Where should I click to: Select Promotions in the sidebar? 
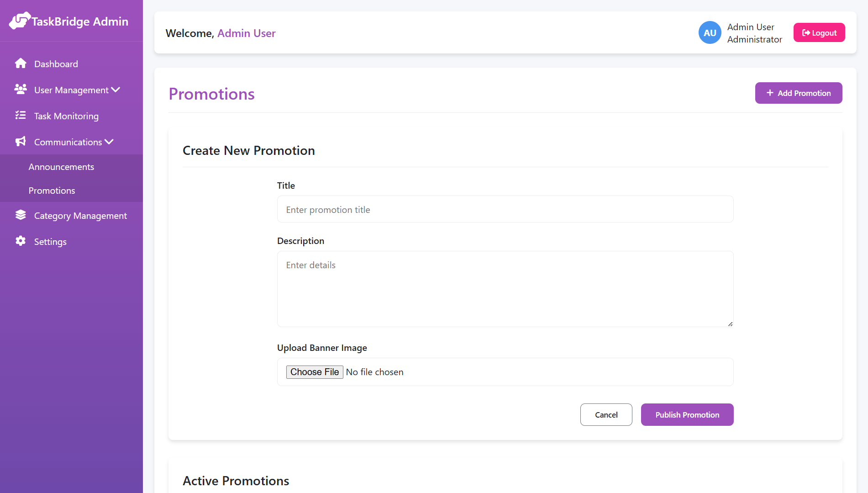(x=52, y=191)
